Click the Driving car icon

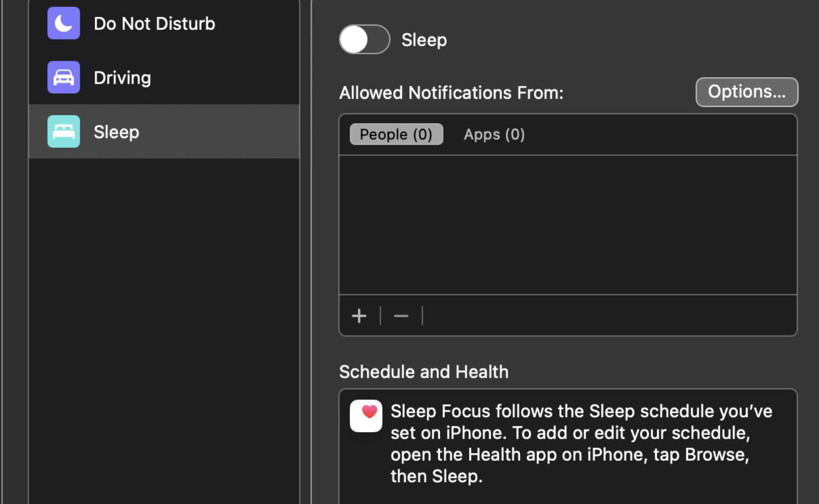pyautogui.click(x=63, y=77)
